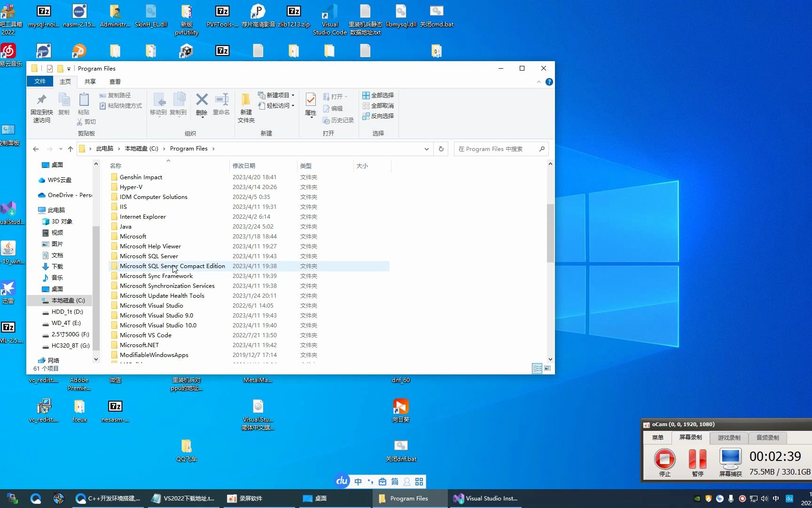812x508 pixels.
Task: Switch to details view layout icon
Action: [x=537, y=368]
